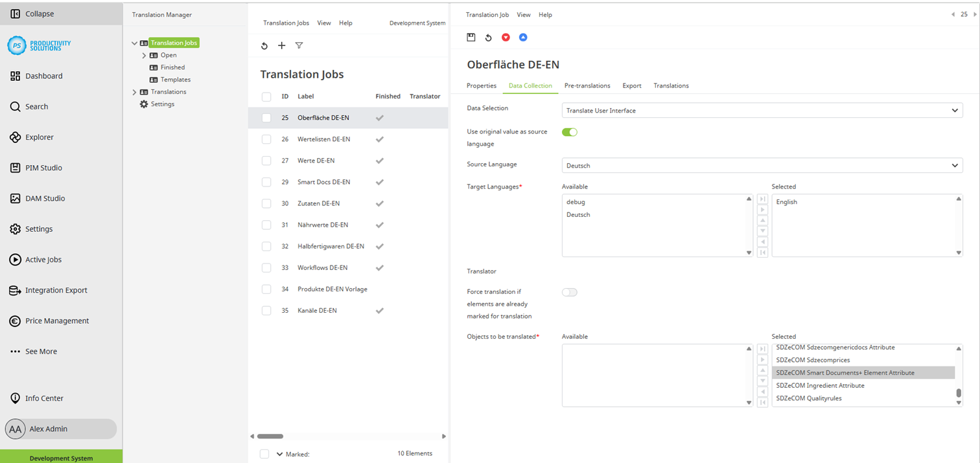980x463 pixels.
Task: Open the filter icon in the jobs list toolbar
Action: (299, 45)
